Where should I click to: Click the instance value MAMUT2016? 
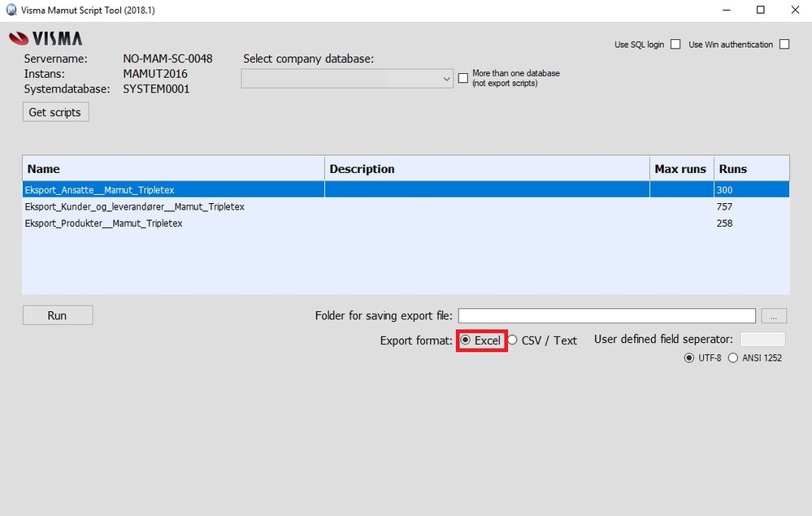click(x=154, y=74)
